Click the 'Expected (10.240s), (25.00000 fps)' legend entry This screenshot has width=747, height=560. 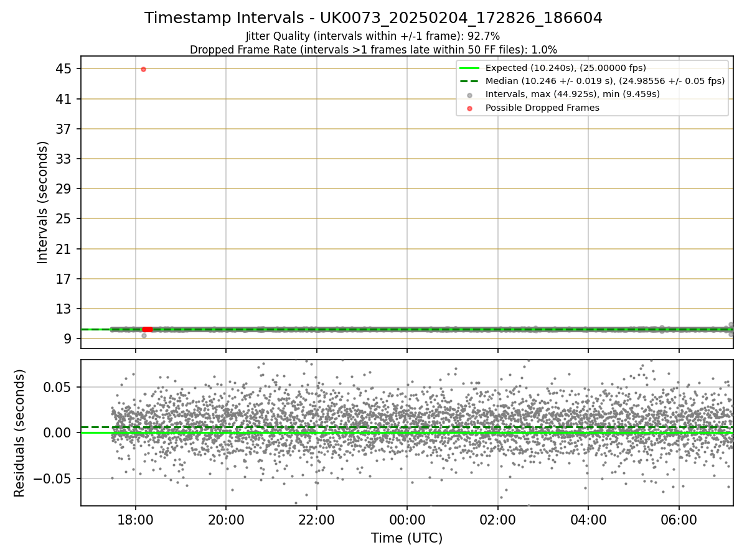[565, 68]
